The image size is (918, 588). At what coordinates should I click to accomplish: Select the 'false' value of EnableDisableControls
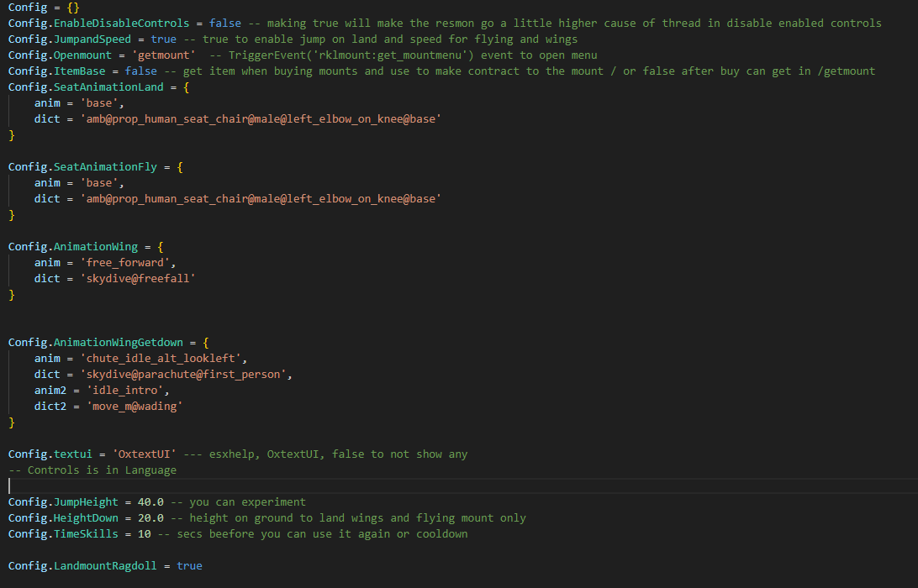click(224, 23)
